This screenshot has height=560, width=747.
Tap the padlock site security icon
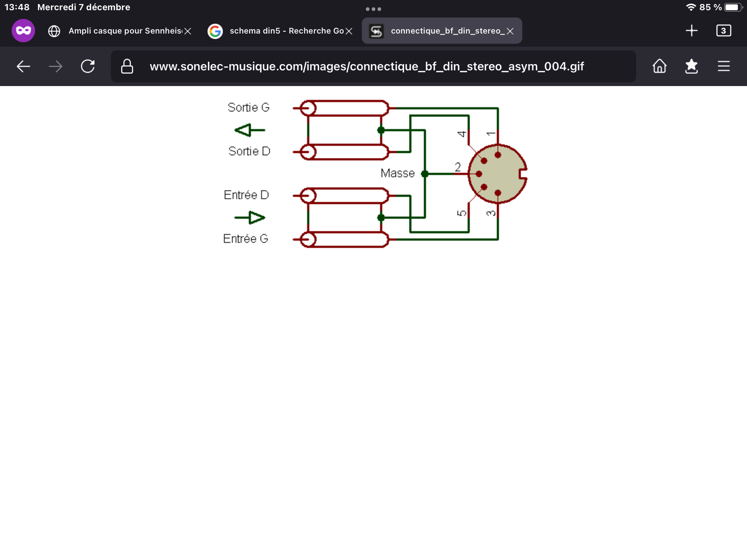click(x=127, y=66)
